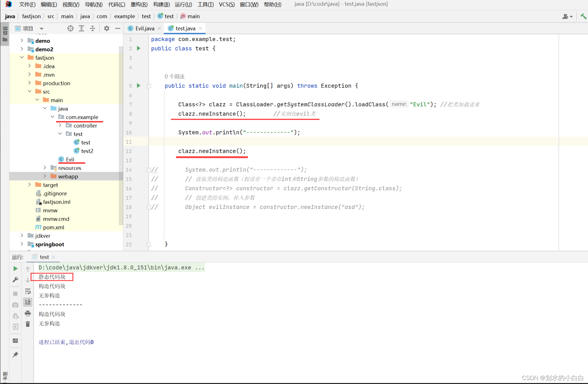Click the down arrow in run console
Image resolution: width=588 pixels, height=384 pixels.
pos(28,280)
